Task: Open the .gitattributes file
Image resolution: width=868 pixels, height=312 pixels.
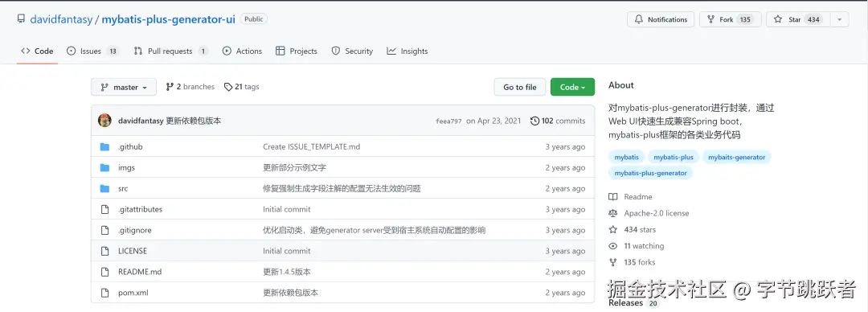Action: point(140,210)
